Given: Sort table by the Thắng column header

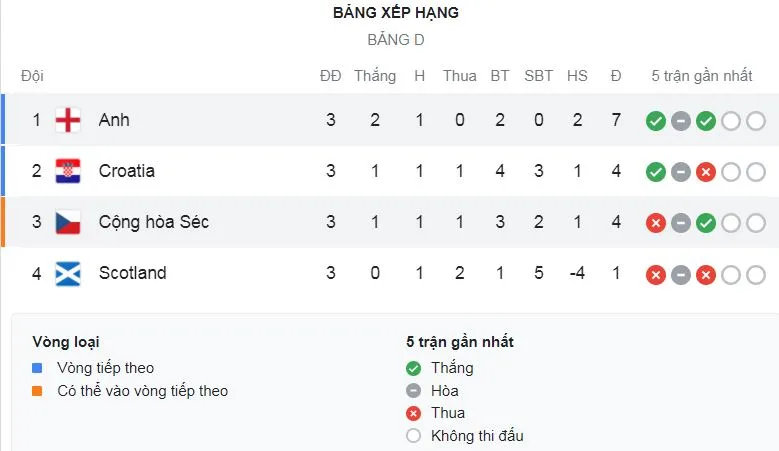Looking at the screenshot, I should tap(375, 76).
